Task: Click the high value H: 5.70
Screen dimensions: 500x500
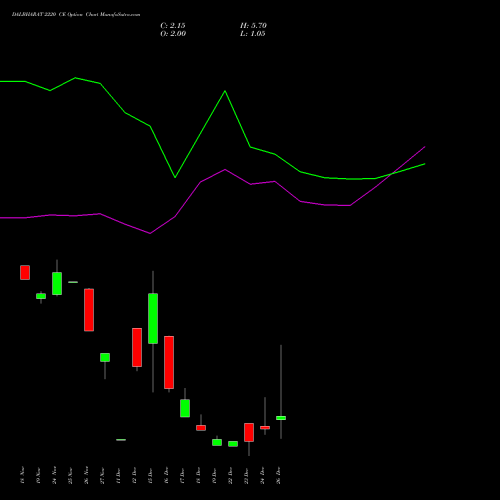Action: (253, 26)
